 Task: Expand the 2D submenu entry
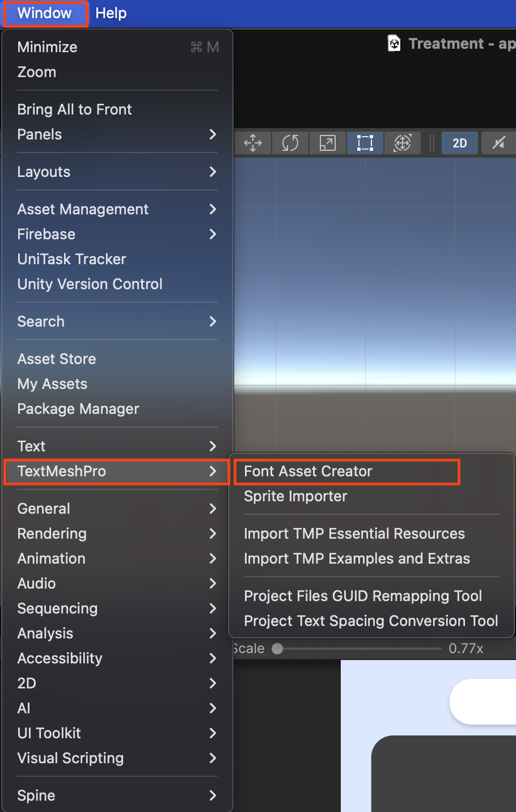pyautogui.click(x=117, y=683)
